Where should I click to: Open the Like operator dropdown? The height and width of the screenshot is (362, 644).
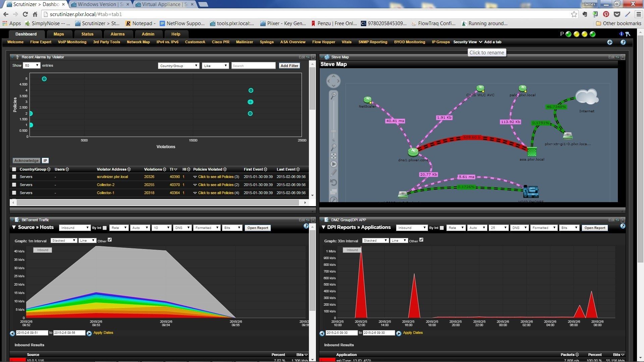click(x=215, y=66)
